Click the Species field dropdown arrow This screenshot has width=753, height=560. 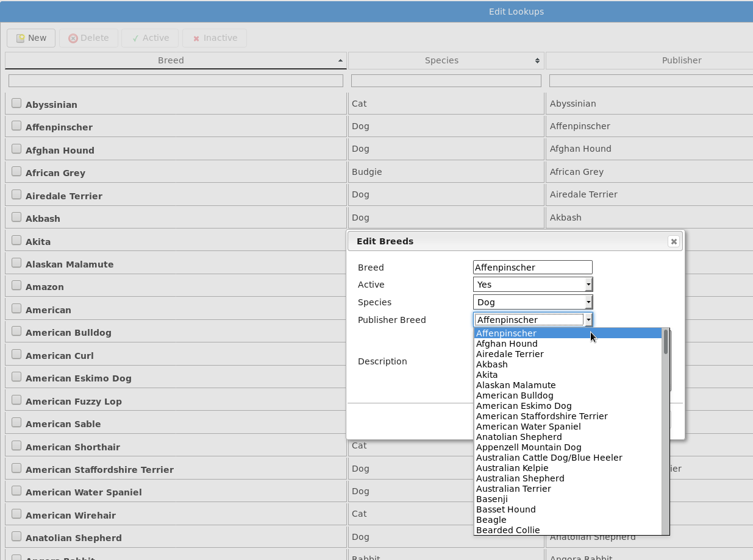click(588, 302)
